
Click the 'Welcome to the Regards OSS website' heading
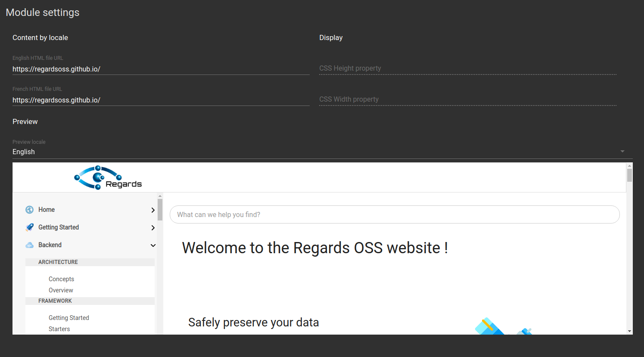click(x=315, y=248)
